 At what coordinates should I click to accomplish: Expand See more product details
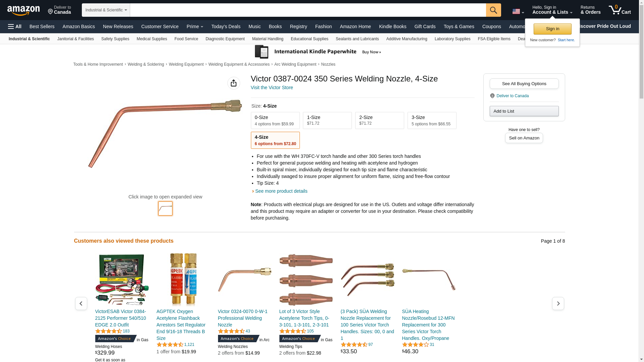click(x=281, y=191)
